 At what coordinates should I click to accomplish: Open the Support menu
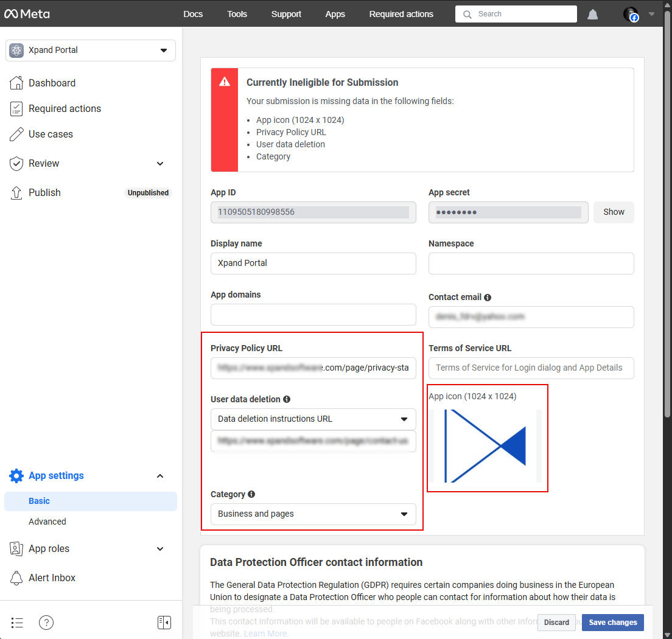click(286, 14)
